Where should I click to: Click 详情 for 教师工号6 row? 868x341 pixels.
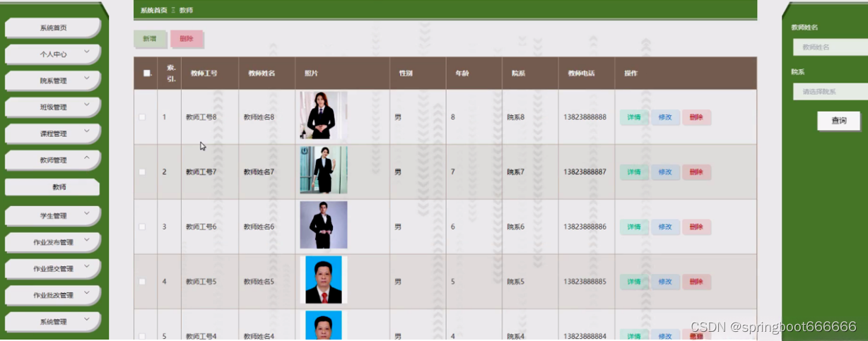[634, 227]
